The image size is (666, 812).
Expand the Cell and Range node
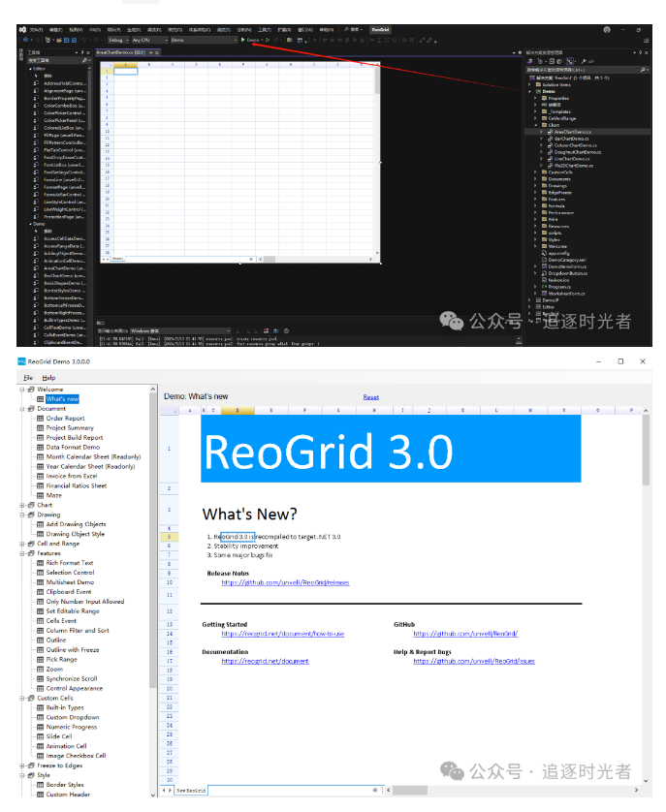point(22,545)
